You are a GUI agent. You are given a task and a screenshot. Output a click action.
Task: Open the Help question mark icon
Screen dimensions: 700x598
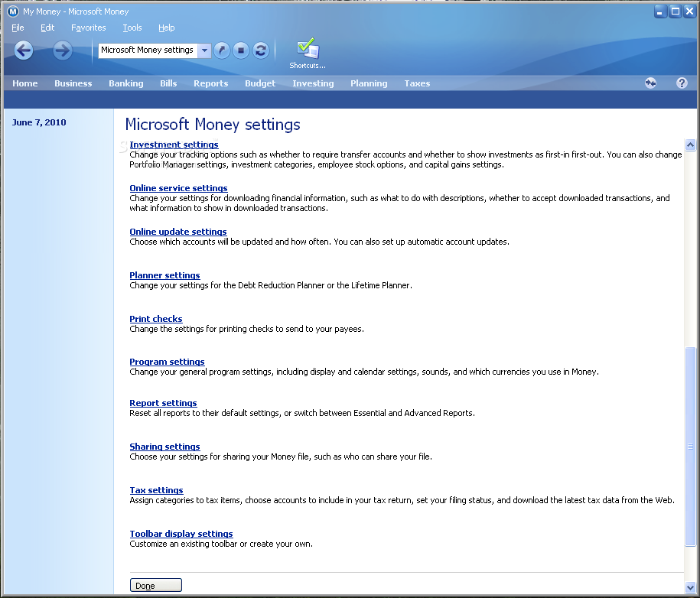682,83
